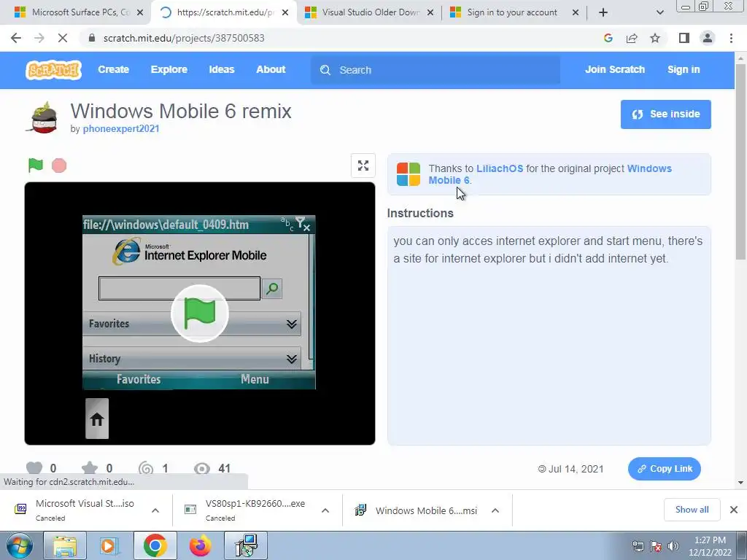This screenshot has width=747, height=560.
Task: Open new tab with plus button
Action: [x=603, y=12]
